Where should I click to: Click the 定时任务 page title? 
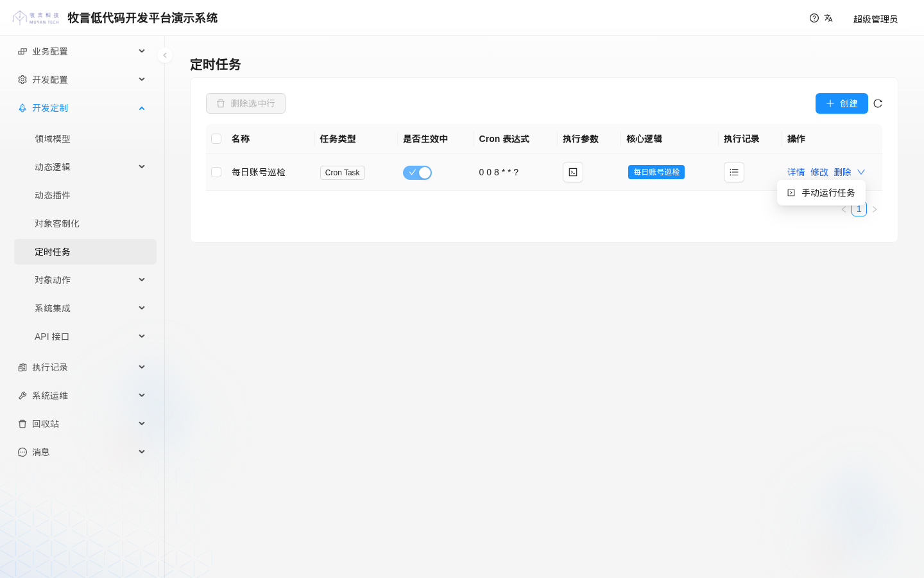pos(216,64)
